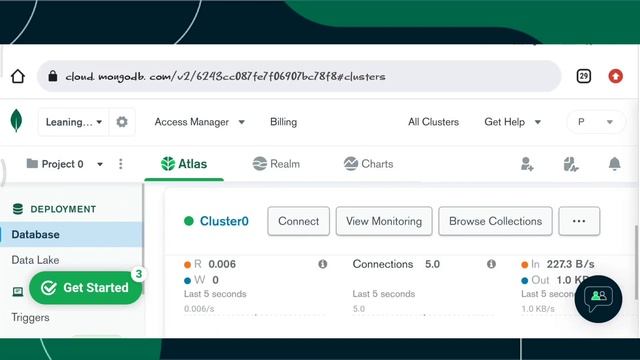
Task: Click the DEPLOYMENT section heading
Action: [63, 209]
